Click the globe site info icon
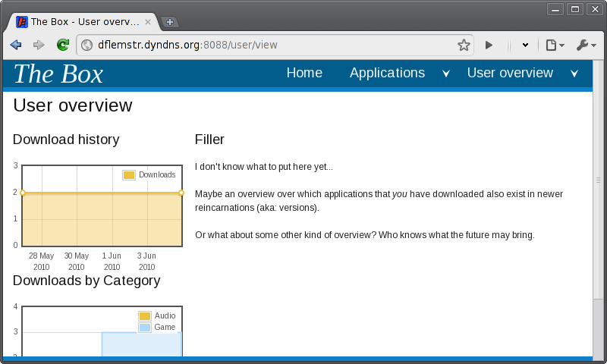The height and width of the screenshot is (364, 607). [86, 45]
